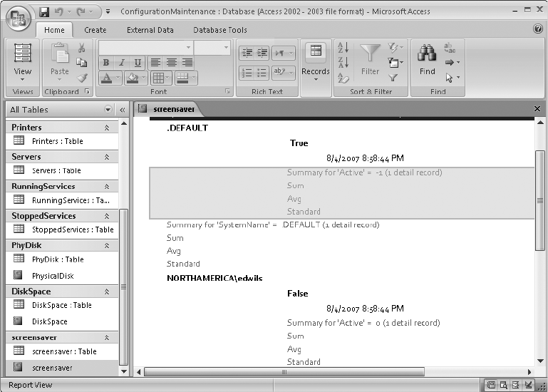Open the font name combo box
The image size is (548, 392).
[145, 48]
